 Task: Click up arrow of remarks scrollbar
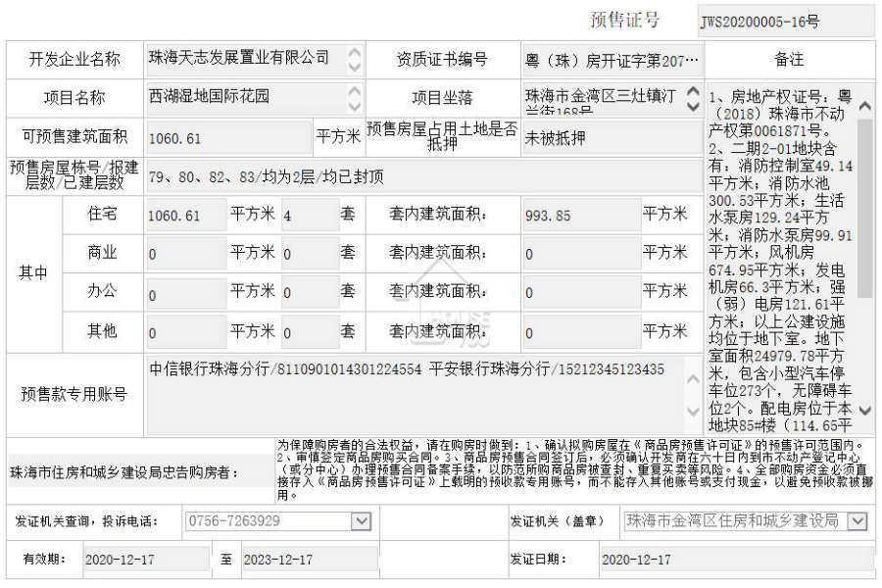(865, 106)
